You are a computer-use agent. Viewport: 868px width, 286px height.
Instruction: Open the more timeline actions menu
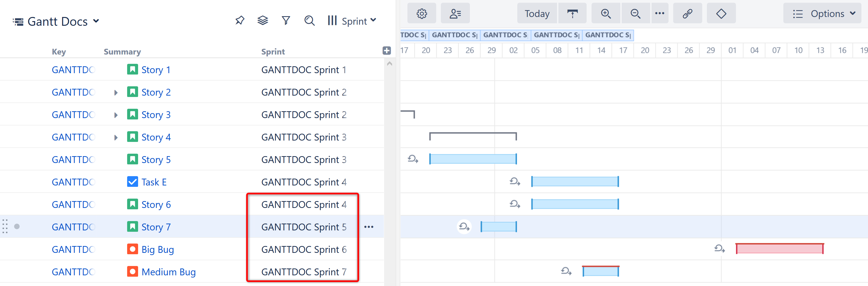tap(660, 13)
